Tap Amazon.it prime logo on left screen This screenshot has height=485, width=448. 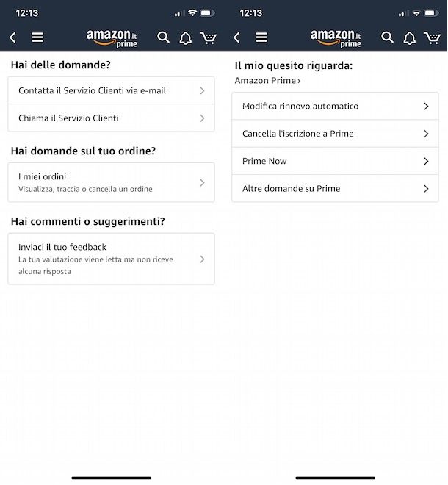click(112, 39)
